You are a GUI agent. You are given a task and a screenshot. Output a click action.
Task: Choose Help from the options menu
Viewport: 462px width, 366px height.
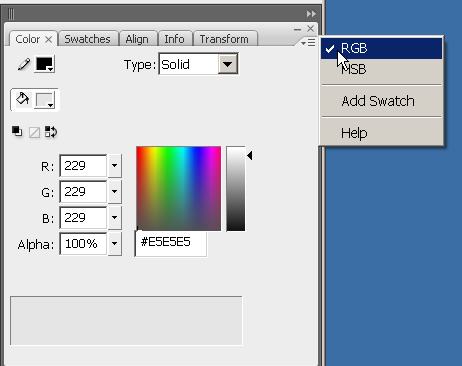[381, 133]
